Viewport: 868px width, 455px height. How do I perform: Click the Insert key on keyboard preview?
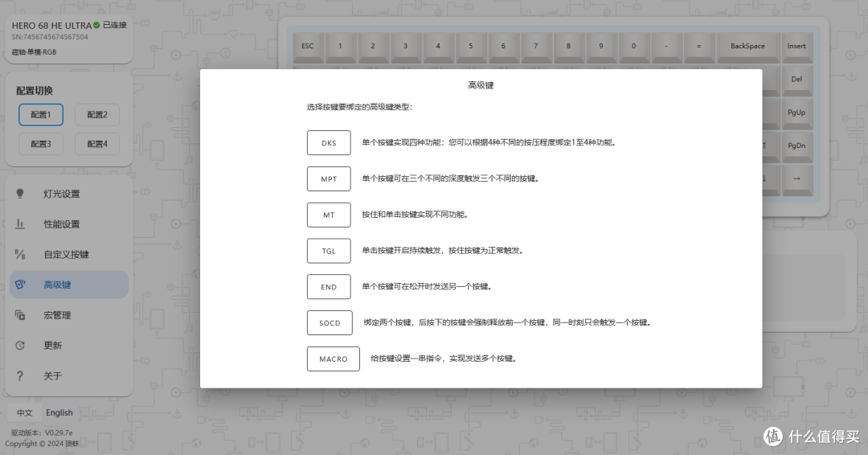[796, 47]
